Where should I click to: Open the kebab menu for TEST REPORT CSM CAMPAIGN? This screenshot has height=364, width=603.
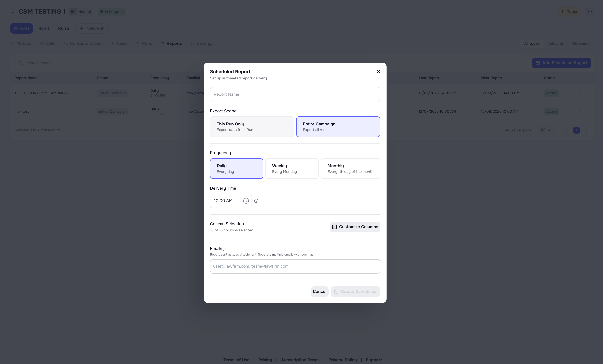(580, 93)
